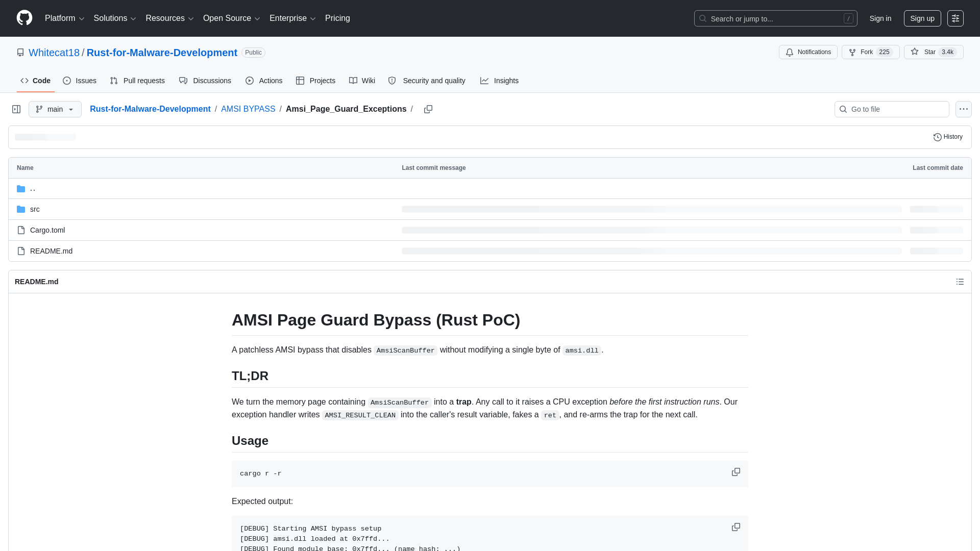Click the repository icon beside Whitecat18
The height and width of the screenshot is (551, 980).
pyautogui.click(x=20, y=53)
